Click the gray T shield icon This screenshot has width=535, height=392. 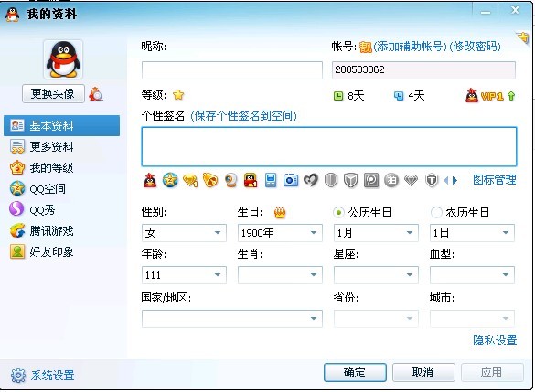point(432,180)
